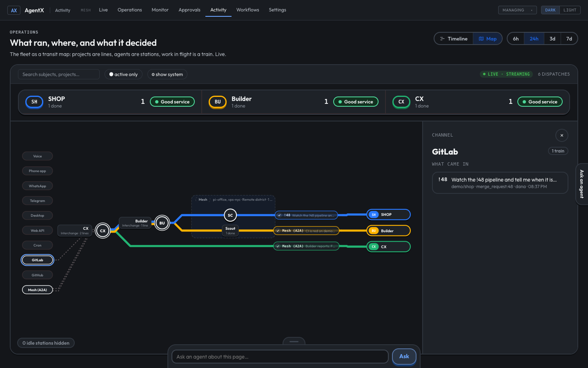The width and height of the screenshot is (588, 368).
Task: Click the CX badge in CX card
Action: [x=401, y=102]
